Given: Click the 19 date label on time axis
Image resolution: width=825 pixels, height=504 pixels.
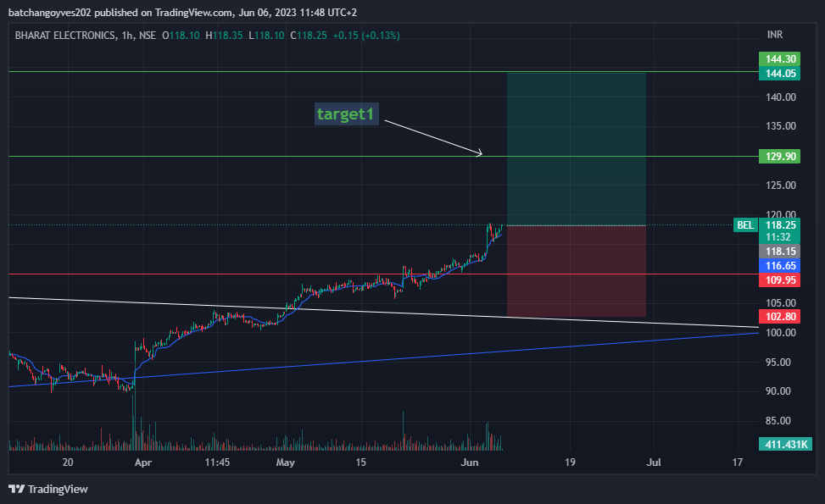Looking at the screenshot, I should [570, 462].
